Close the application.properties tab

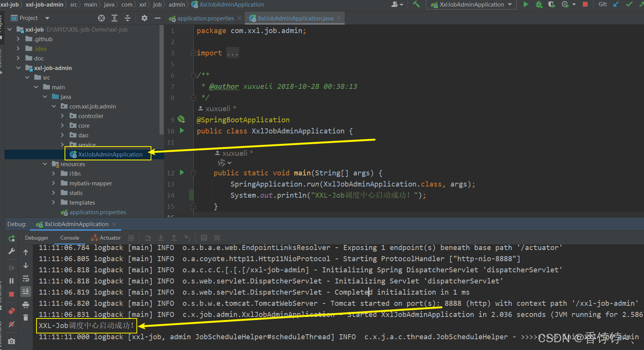[240, 18]
